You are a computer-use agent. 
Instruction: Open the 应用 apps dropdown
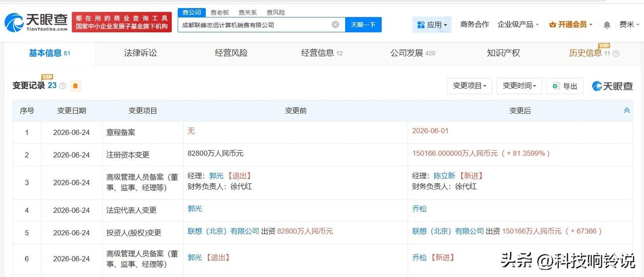click(x=432, y=25)
